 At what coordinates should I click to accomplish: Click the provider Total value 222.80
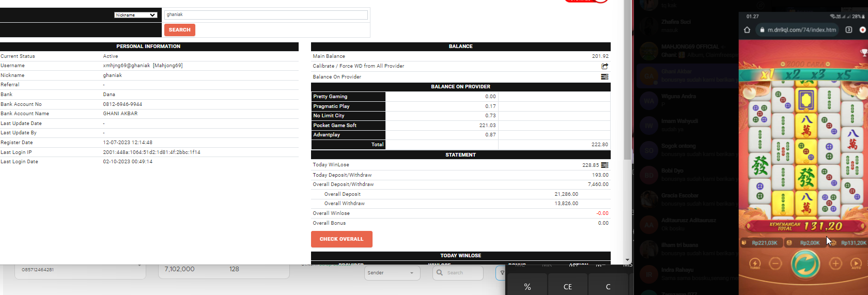(x=600, y=145)
